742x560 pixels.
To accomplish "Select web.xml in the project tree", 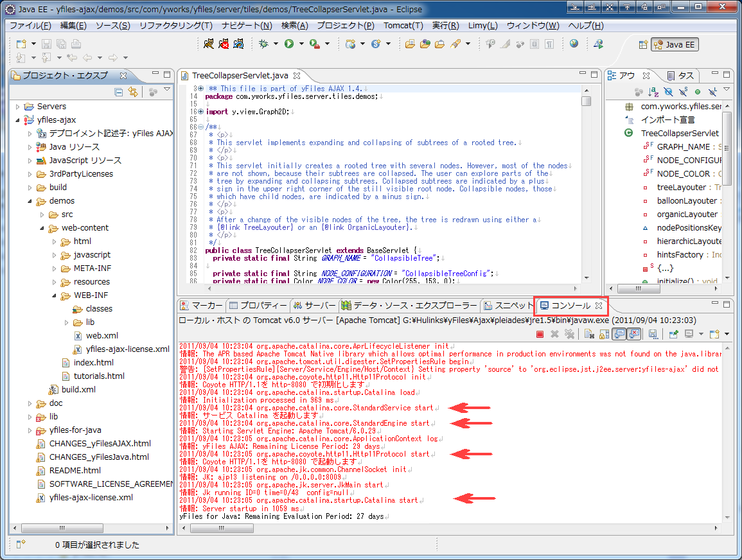I will [x=102, y=336].
